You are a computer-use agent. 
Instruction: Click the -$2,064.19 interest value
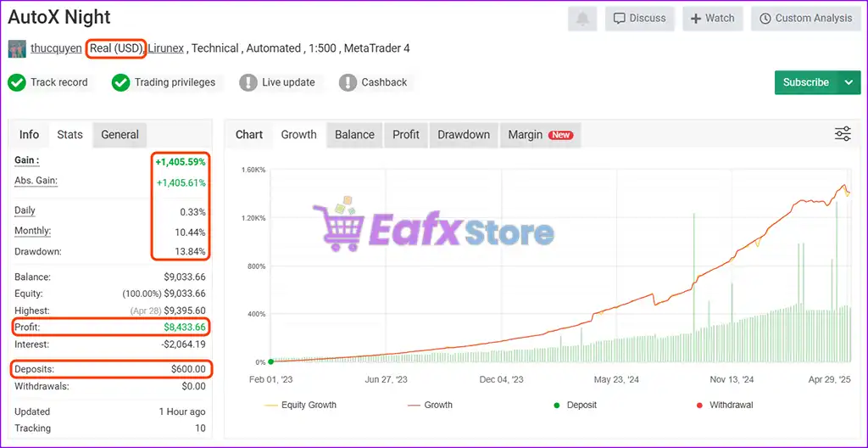[x=183, y=344]
